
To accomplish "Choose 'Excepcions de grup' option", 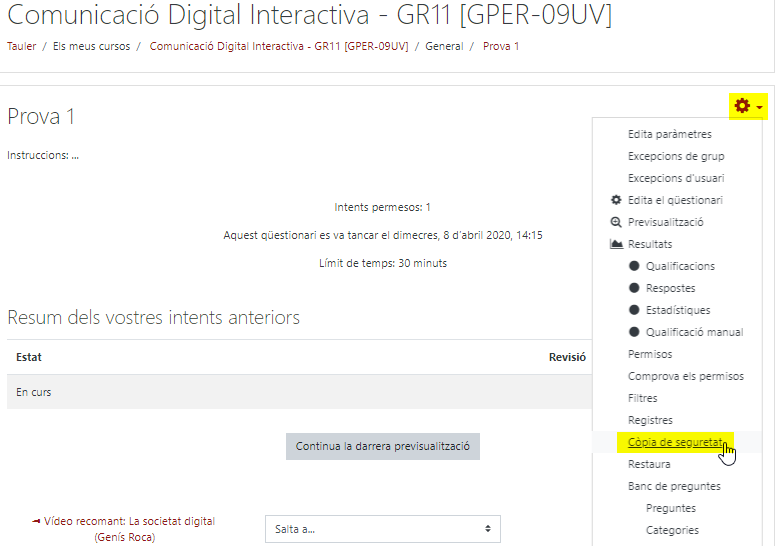I will pos(676,156).
